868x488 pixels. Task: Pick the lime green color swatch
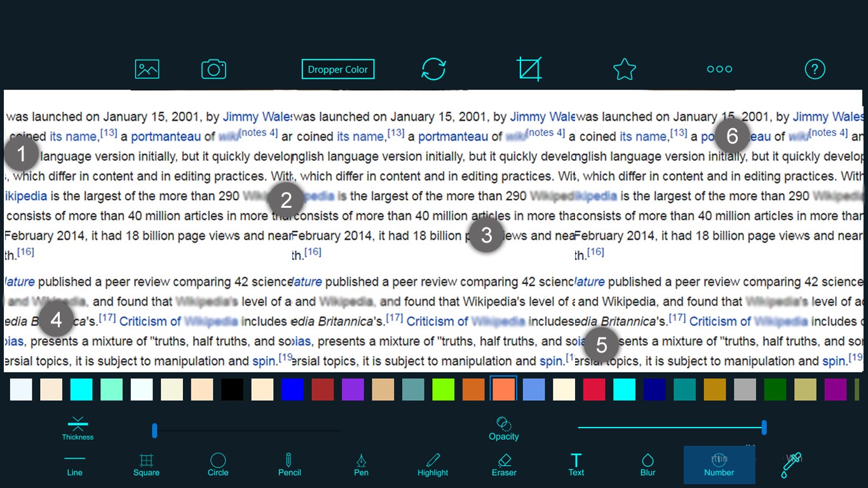[444, 390]
